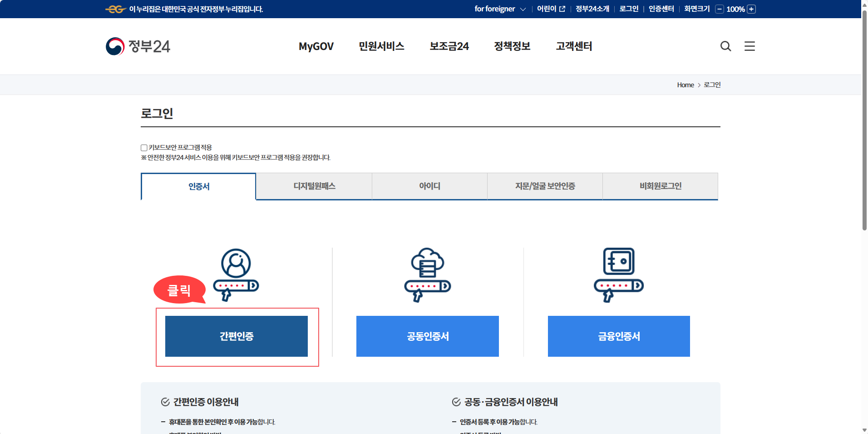The height and width of the screenshot is (434, 868).
Task: Select the 인증서 login tab
Action: pyautogui.click(x=199, y=186)
